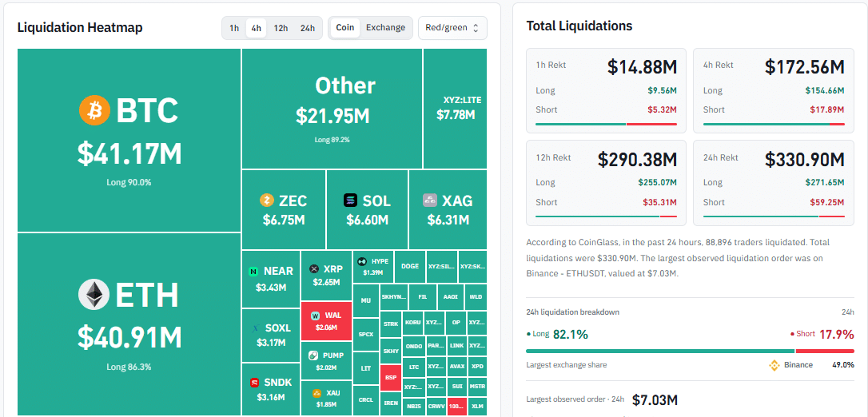Image resolution: width=868 pixels, height=417 pixels.
Task: Click the XYZ:SK... heatmap tile
Action: [x=472, y=267]
